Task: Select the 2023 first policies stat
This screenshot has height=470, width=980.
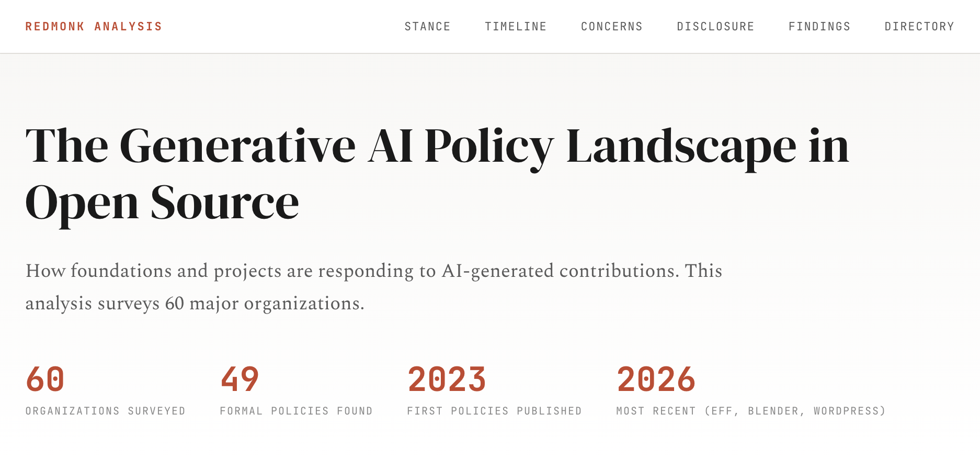Action: click(x=447, y=378)
